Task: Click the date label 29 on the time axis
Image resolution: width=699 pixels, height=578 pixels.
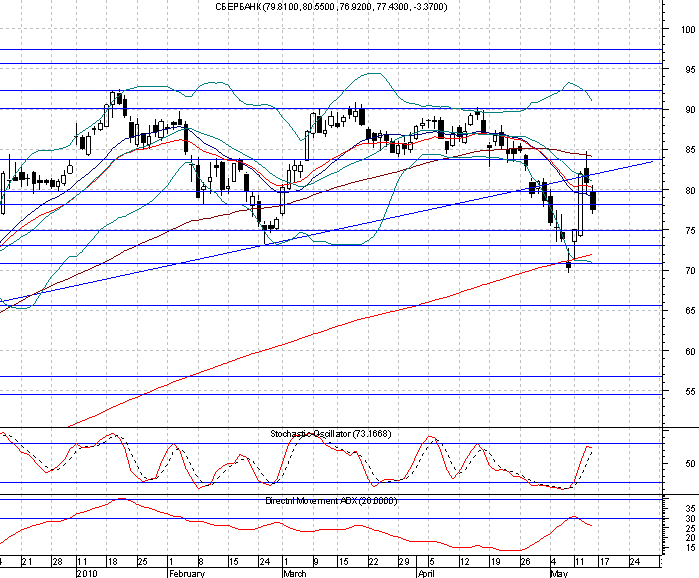Action: [x=404, y=562]
